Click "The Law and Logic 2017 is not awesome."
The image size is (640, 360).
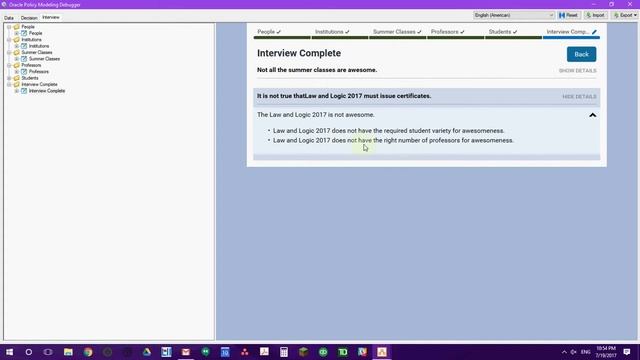click(316, 115)
